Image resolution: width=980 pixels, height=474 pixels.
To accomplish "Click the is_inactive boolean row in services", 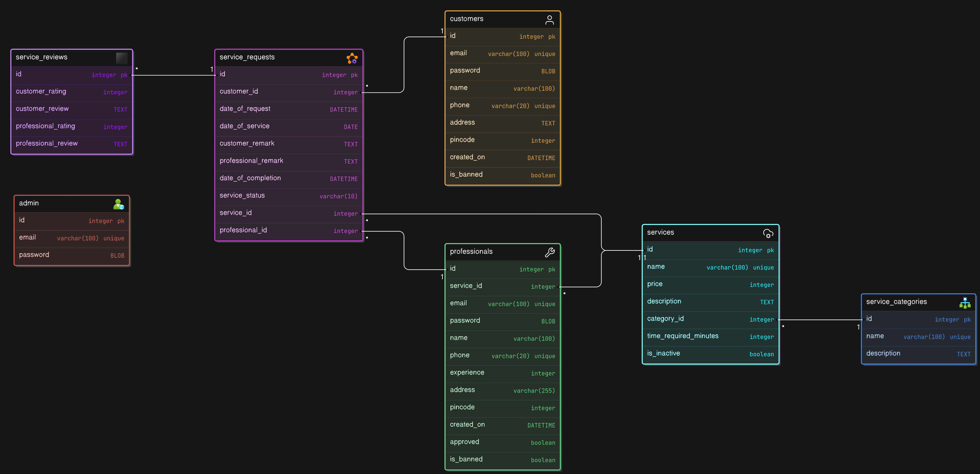I will pyautogui.click(x=710, y=353).
